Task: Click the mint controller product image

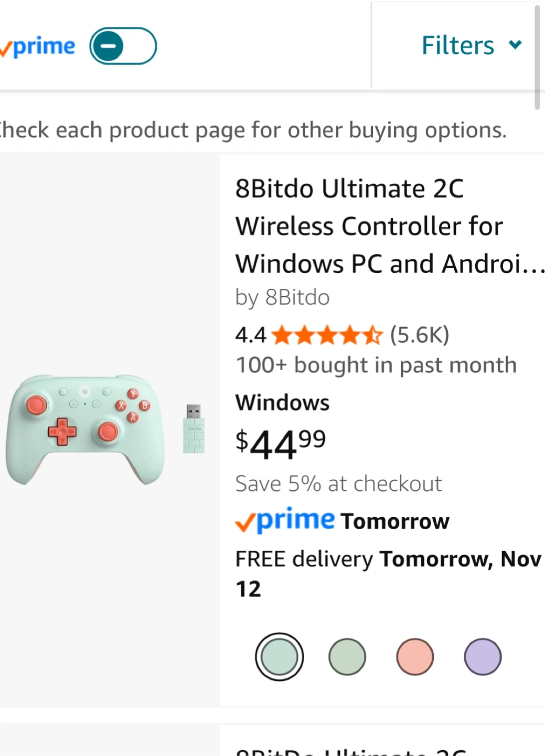Action: point(85,428)
